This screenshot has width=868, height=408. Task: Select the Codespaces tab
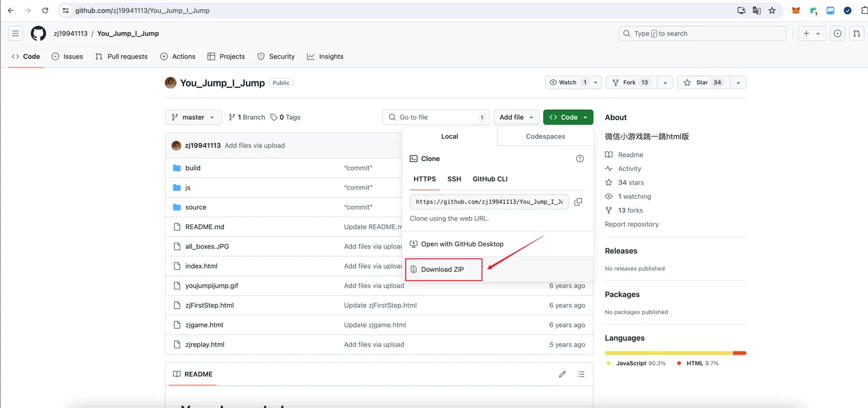pyautogui.click(x=545, y=136)
